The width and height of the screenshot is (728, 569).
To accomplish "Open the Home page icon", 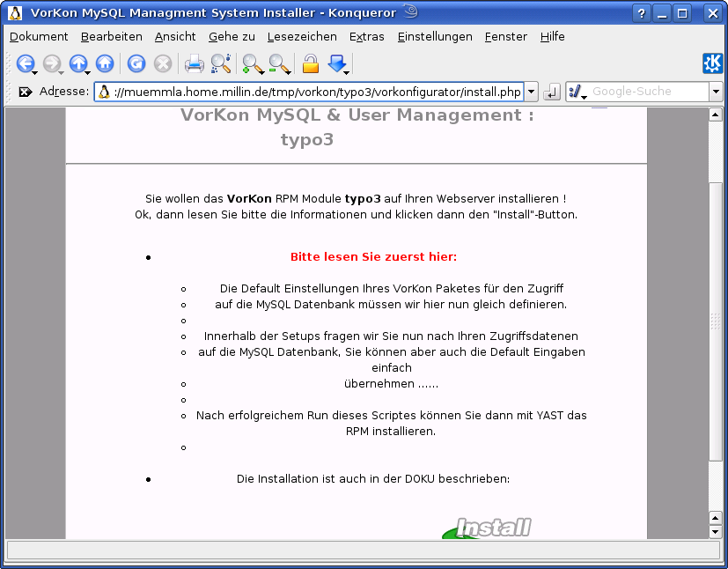I will coord(105,63).
